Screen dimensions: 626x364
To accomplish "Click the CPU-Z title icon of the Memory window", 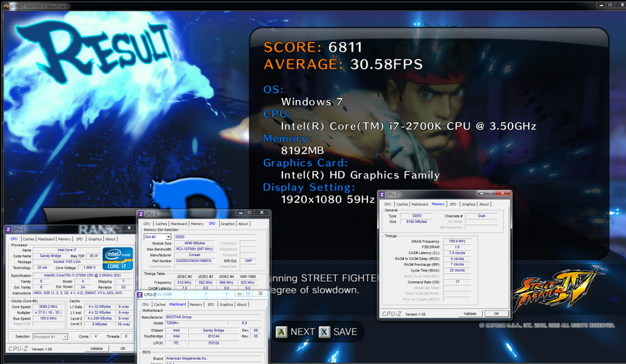I will 382,195.
